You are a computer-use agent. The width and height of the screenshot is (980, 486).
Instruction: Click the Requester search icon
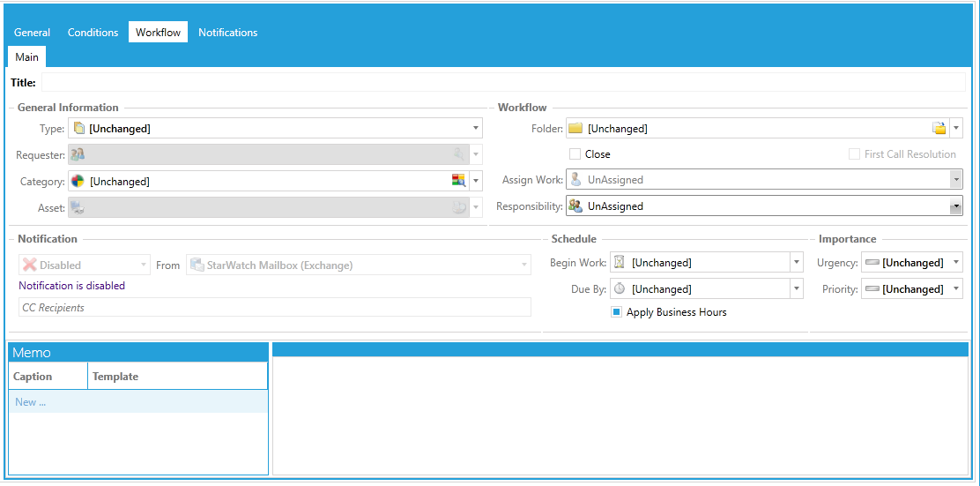click(x=459, y=154)
